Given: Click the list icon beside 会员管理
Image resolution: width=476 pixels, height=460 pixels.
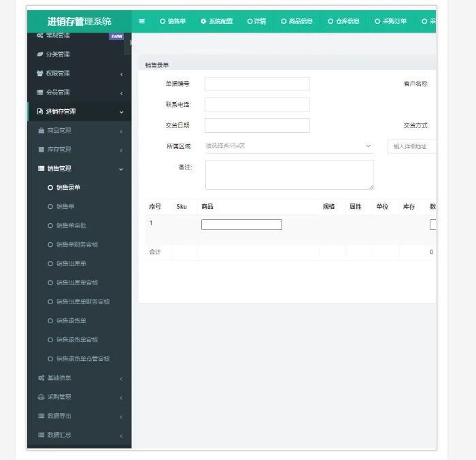Looking at the screenshot, I should pos(39,93).
